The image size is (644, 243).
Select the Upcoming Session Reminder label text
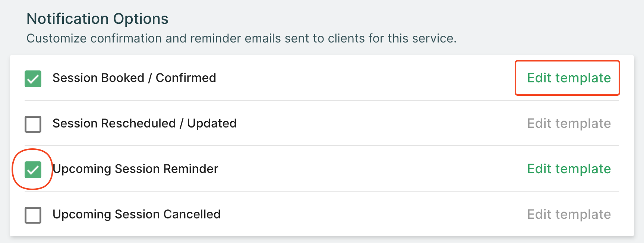[x=135, y=169]
